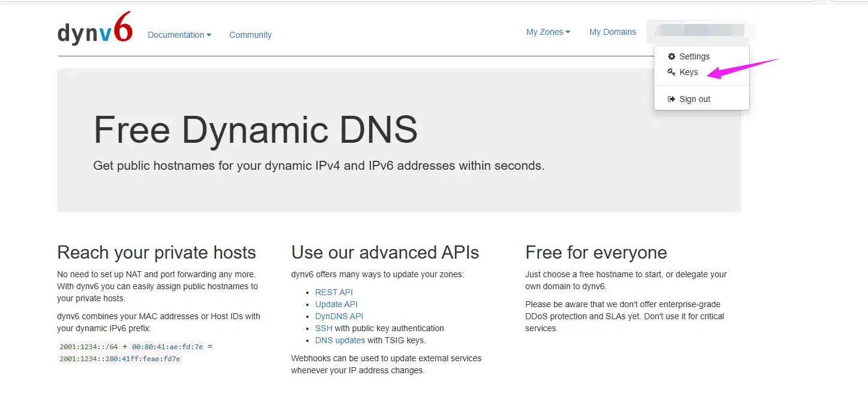Screen dimensions: 868x399
Task: Click the sign-out icon in the menu
Action: (x=671, y=98)
